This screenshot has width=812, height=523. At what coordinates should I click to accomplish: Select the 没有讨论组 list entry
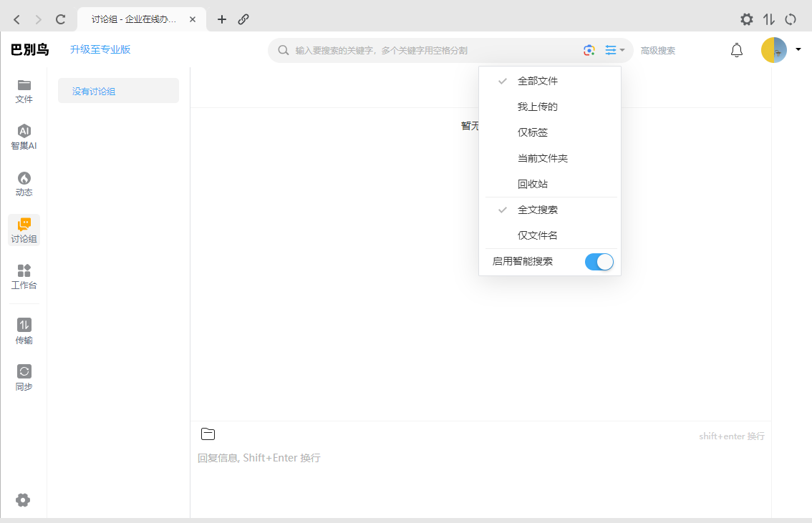119,91
